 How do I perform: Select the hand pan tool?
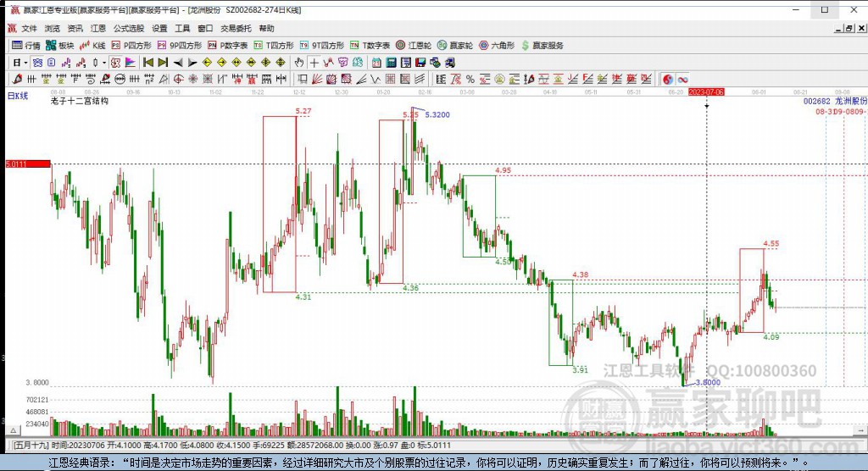pos(299,63)
